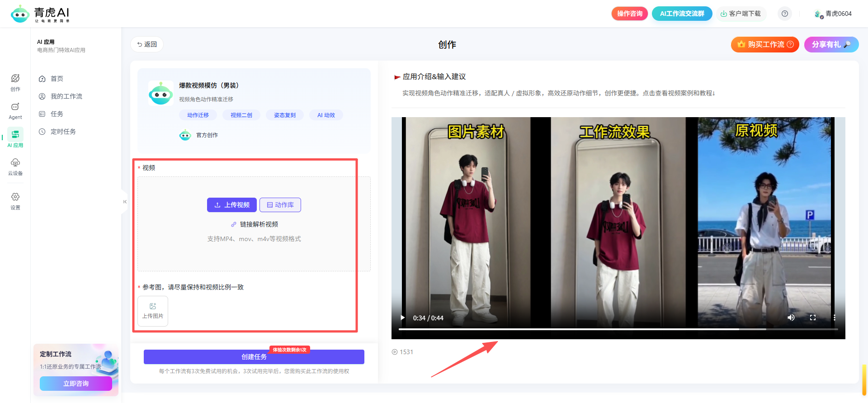Mute the demo video volume
This screenshot has width=868, height=403.
pos(791,318)
